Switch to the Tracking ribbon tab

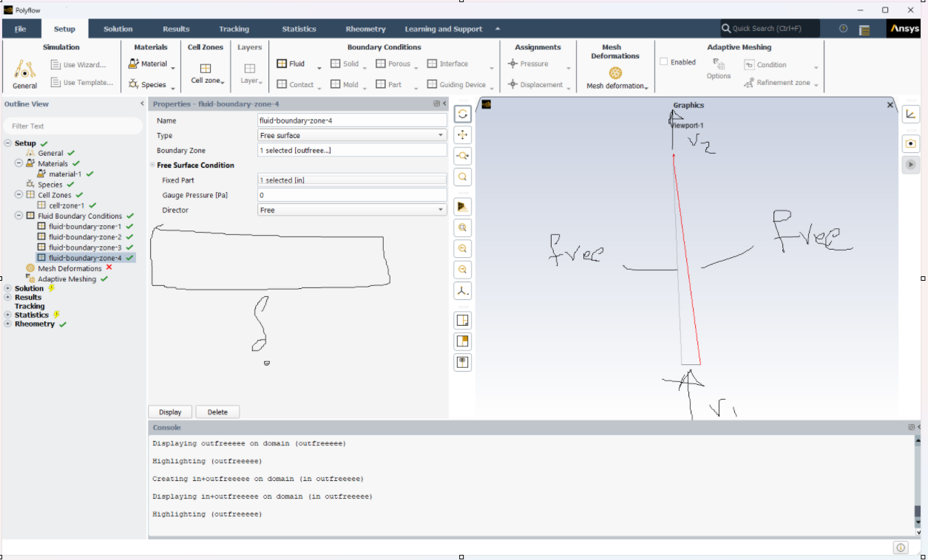(234, 29)
